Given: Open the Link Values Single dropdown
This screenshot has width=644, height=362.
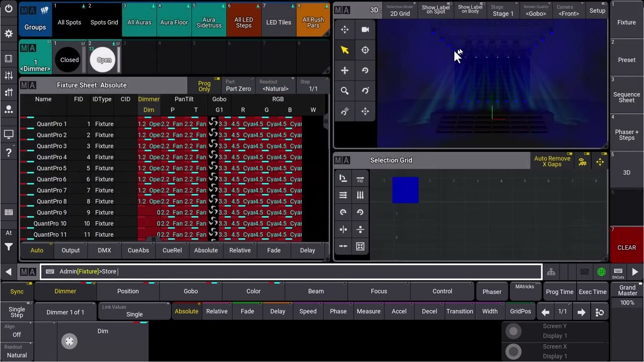Looking at the screenshot, I should (x=134, y=312).
